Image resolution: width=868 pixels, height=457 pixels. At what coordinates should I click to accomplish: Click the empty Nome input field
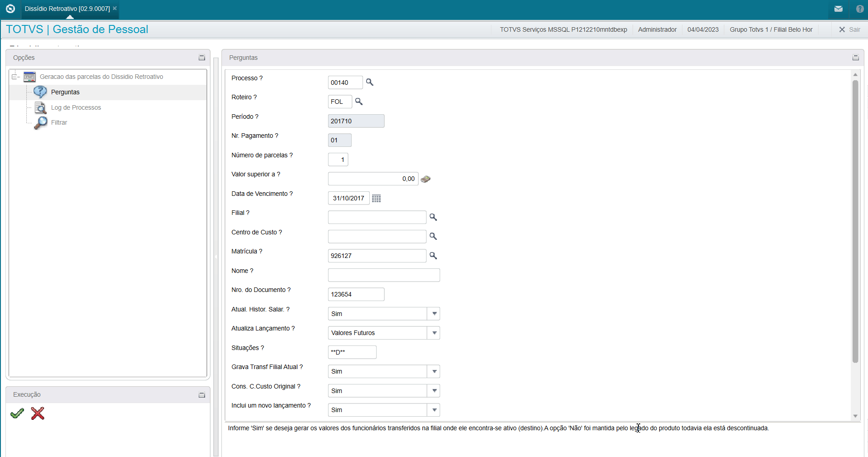[384, 275]
